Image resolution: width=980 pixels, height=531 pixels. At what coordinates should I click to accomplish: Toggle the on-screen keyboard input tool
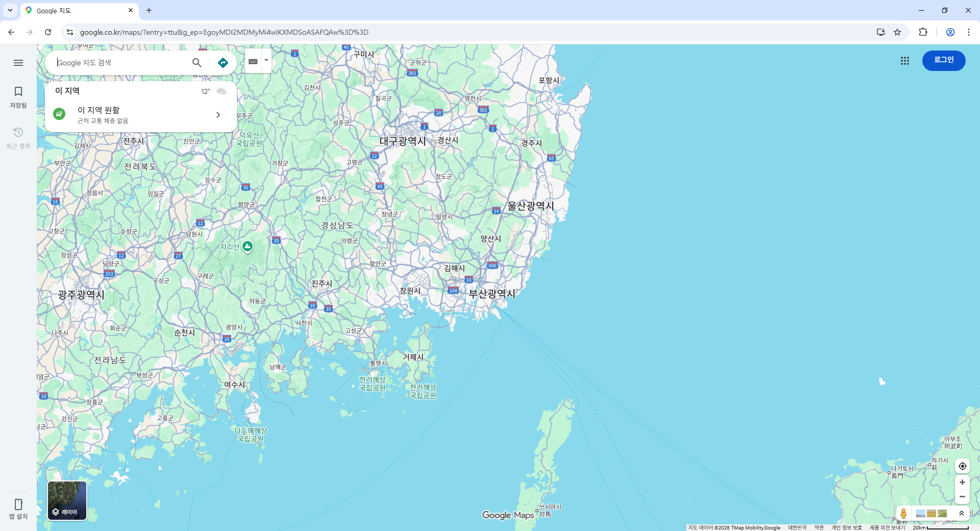point(253,61)
